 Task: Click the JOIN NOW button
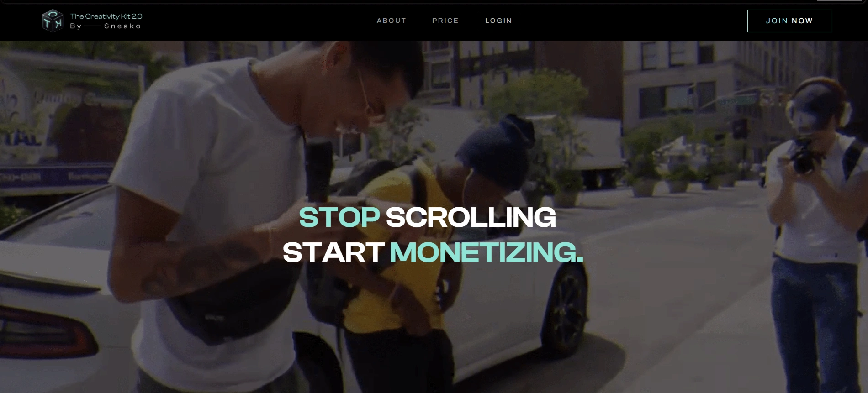(789, 21)
